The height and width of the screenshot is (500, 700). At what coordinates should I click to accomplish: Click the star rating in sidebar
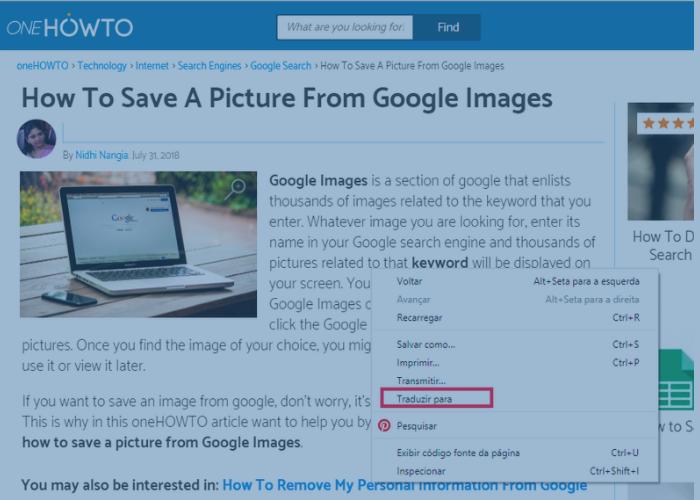click(x=668, y=123)
